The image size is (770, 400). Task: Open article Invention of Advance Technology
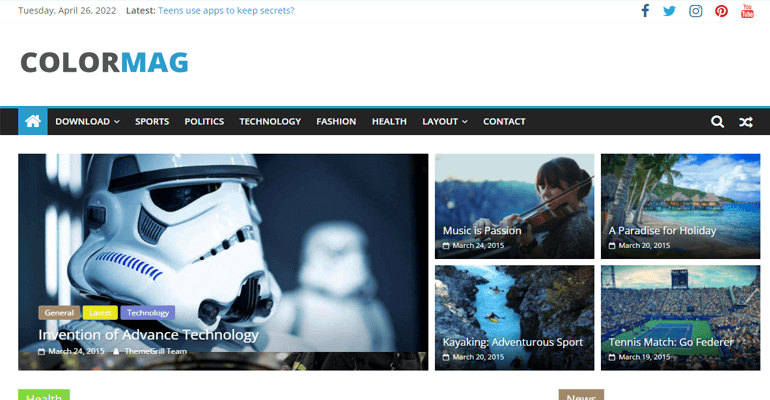click(148, 335)
